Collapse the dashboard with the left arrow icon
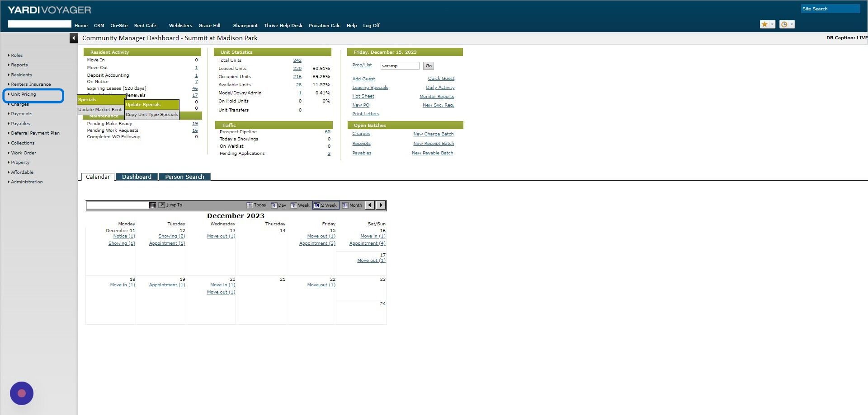868x415 pixels. [73, 38]
